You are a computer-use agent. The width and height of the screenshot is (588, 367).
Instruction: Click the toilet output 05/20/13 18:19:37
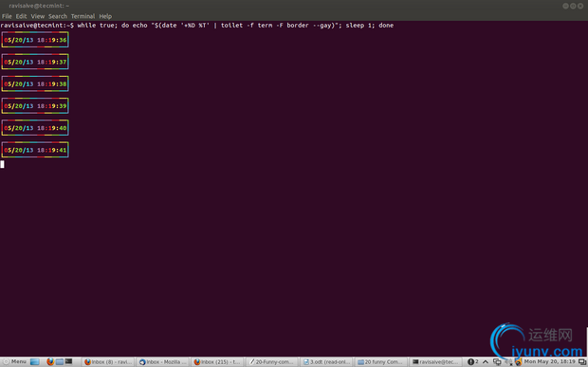pos(35,62)
